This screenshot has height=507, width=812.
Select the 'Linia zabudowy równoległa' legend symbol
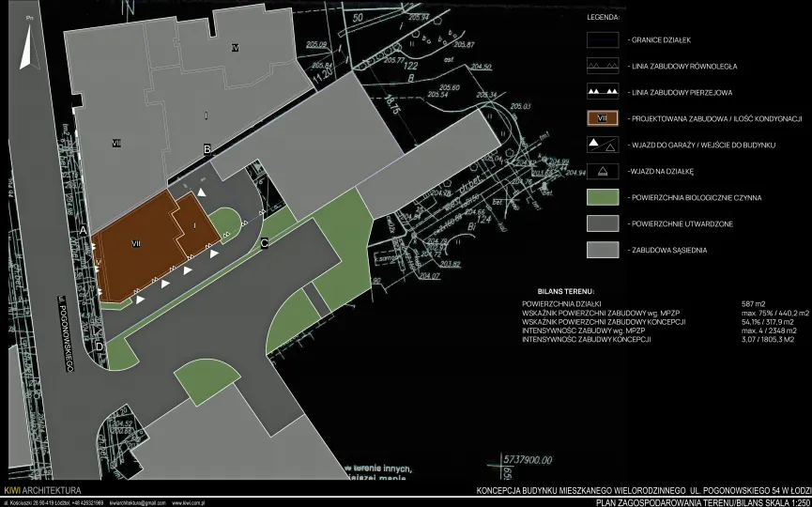(x=602, y=67)
